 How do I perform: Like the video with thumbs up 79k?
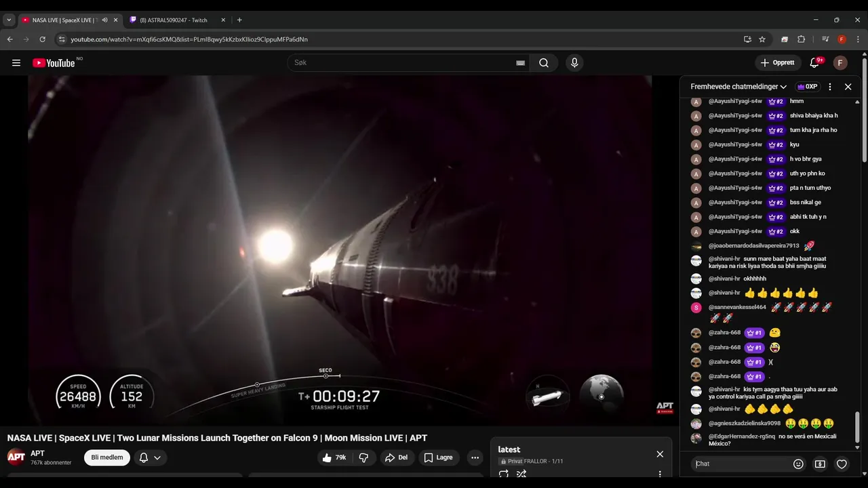coord(335,457)
